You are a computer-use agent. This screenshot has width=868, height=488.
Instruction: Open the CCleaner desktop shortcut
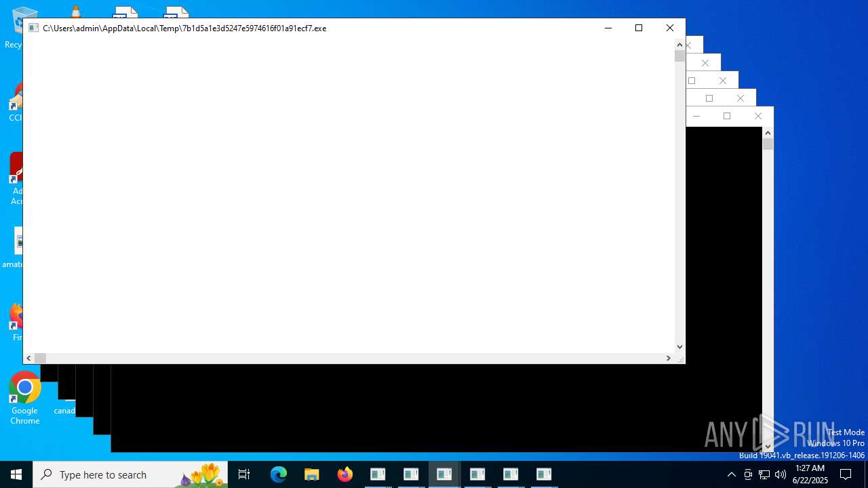point(15,102)
